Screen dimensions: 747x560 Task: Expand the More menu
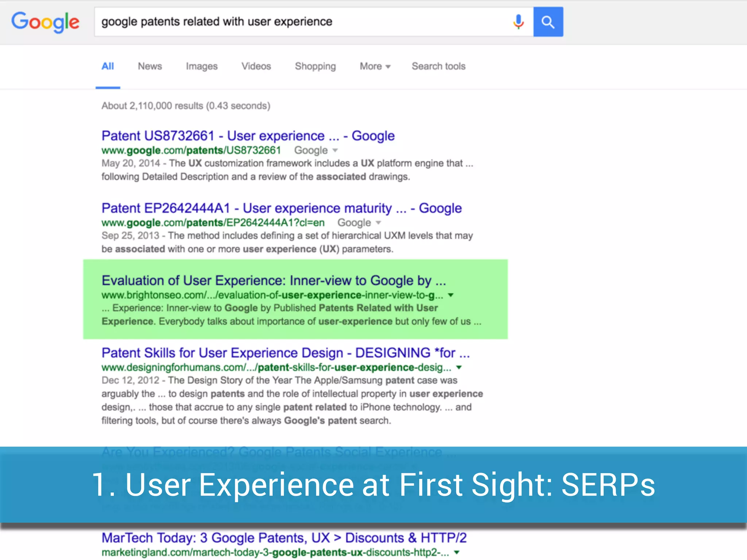point(375,66)
